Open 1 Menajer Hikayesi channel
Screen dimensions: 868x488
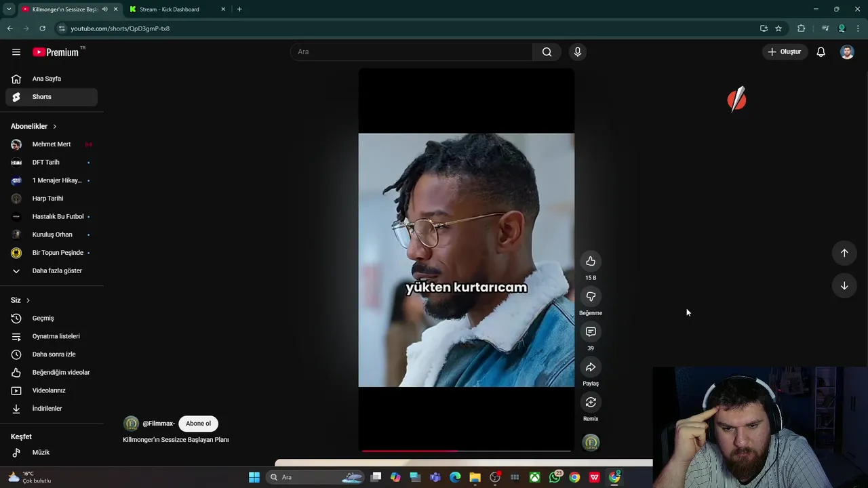pos(52,180)
